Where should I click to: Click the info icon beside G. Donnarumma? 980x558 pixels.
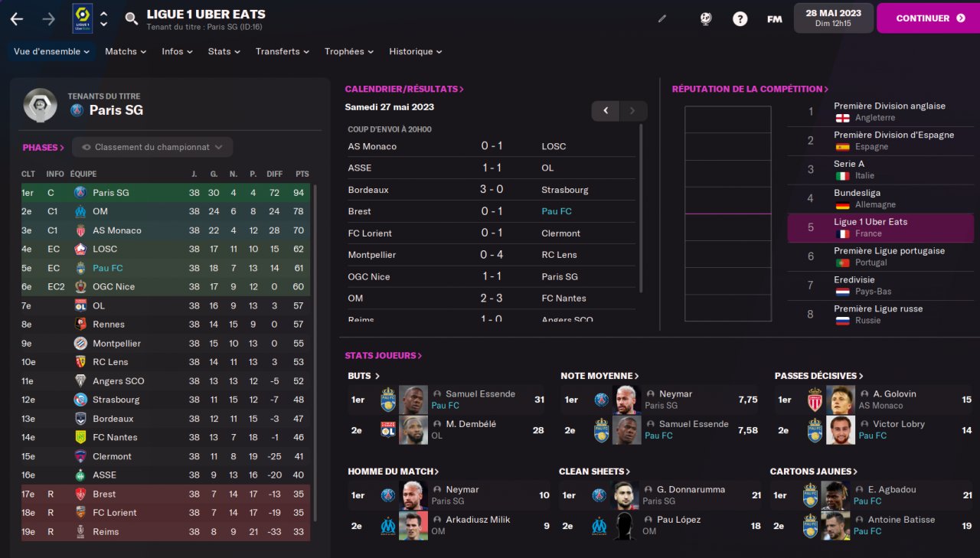click(x=649, y=490)
